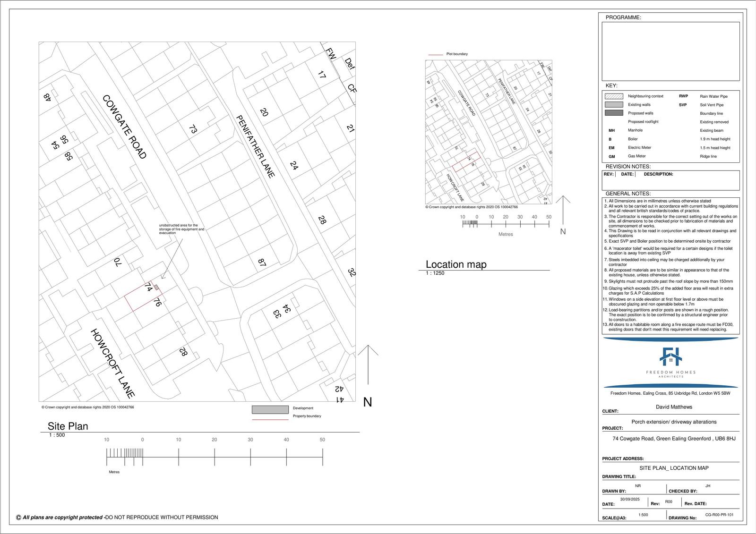The width and height of the screenshot is (756, 534).
Task: Select the Site Plan scale bar
Action: [x=215, y=457]
